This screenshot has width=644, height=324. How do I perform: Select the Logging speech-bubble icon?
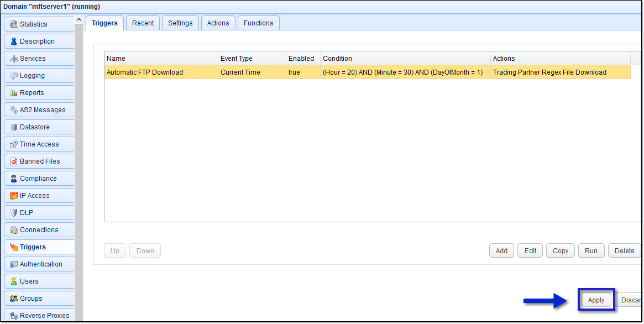click(14, 76)
